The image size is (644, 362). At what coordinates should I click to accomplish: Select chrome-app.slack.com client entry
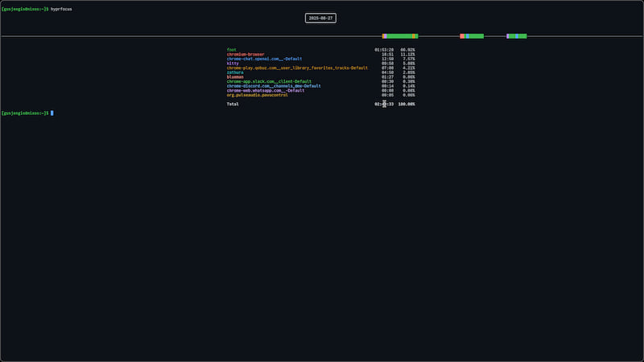[269, 81]
